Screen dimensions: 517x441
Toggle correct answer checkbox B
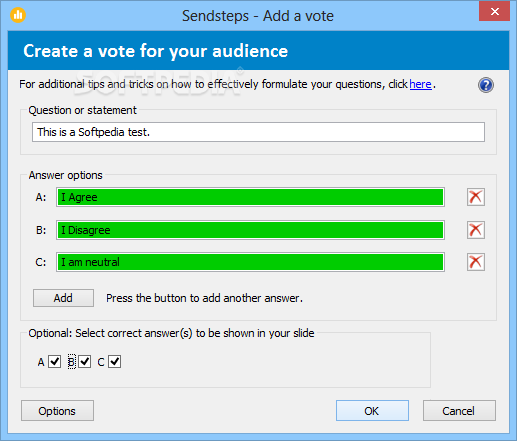[x=85, y=361]
